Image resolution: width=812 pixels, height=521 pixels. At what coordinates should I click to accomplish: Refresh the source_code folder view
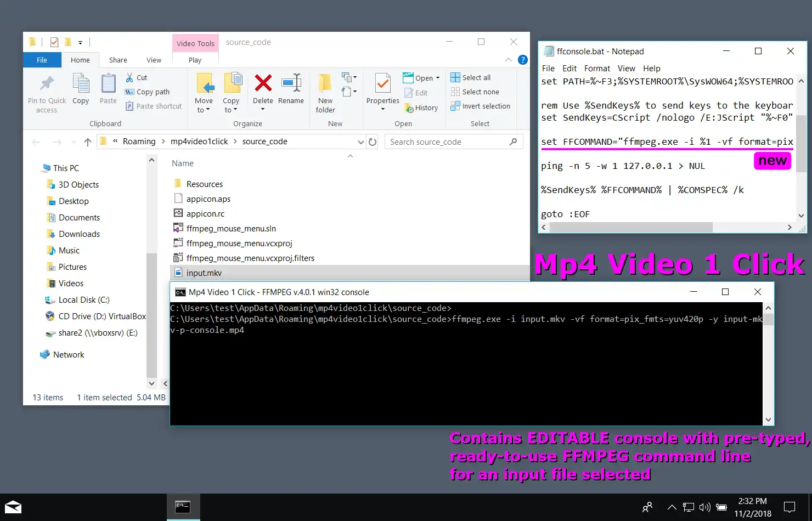(373, 141)
